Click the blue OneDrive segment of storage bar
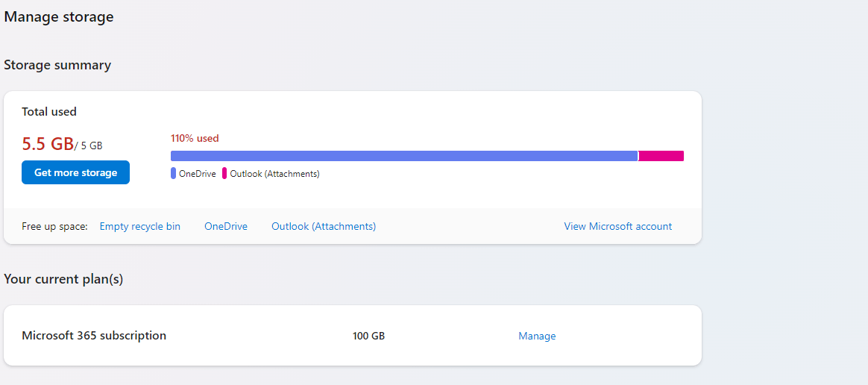868x385 pixels. pyautogui.click(x=404, y=156)
